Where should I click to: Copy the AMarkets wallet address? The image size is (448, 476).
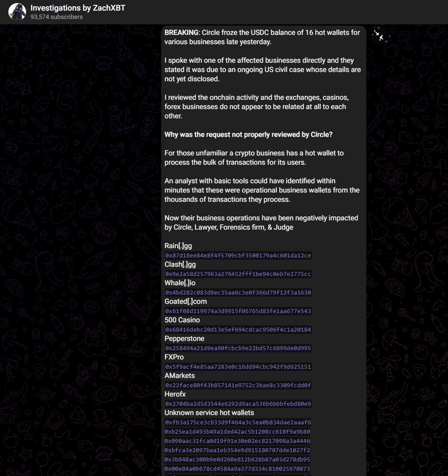coord(238,385)
